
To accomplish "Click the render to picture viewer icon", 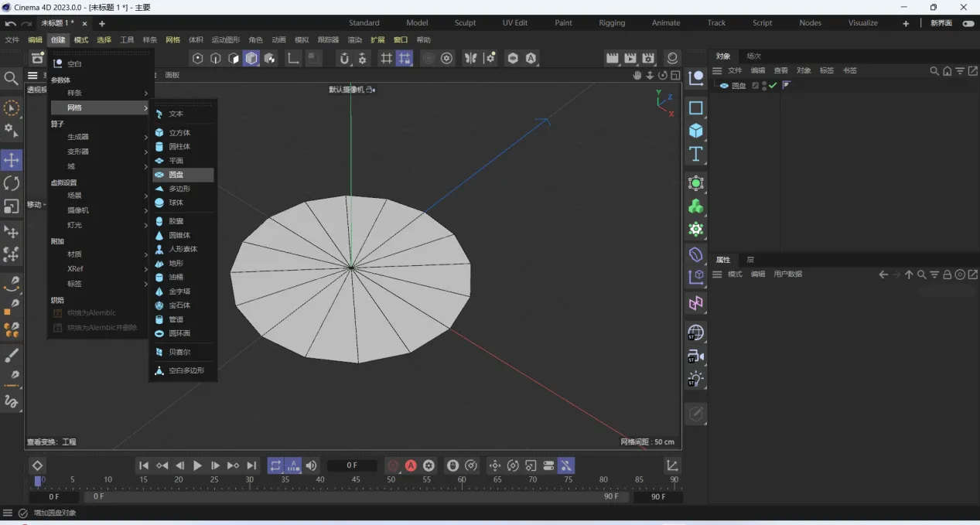I will (x=630, y=58).
